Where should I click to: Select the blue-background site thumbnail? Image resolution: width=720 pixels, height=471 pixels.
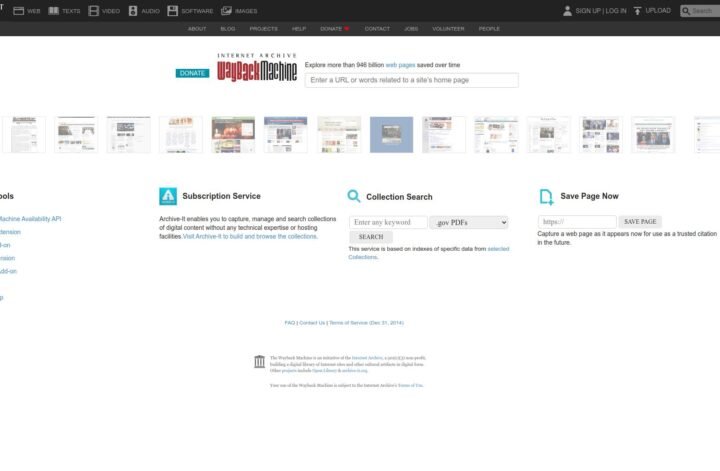click(x=392, y=135)
